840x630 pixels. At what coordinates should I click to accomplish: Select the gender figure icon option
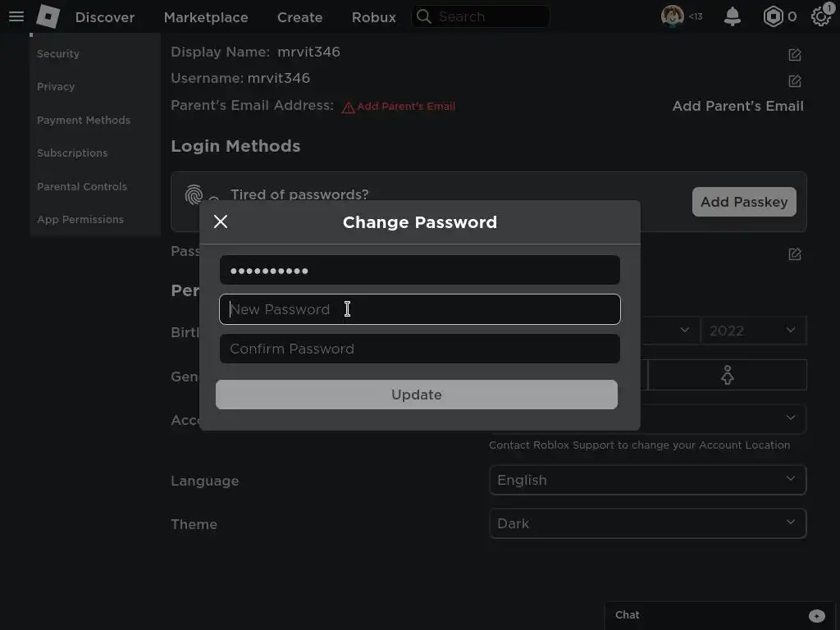727,375
